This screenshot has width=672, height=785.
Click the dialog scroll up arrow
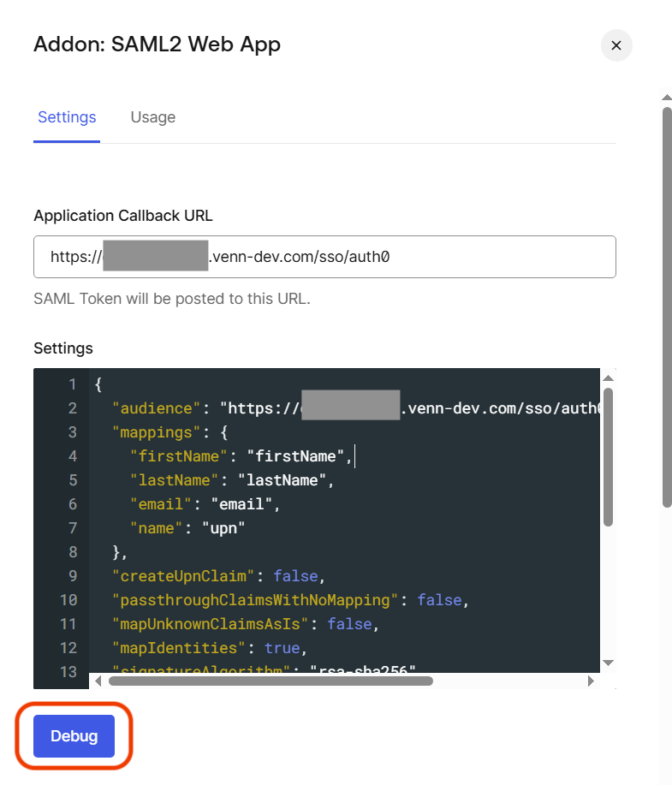(667, 97)
